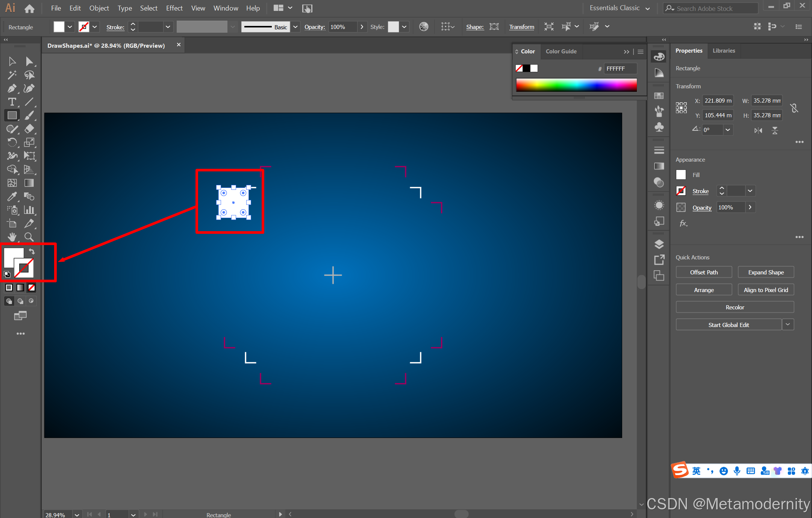The image size is (812, 518).
Task: Switch to the Libraries tab
Action: tap(724, 51)
